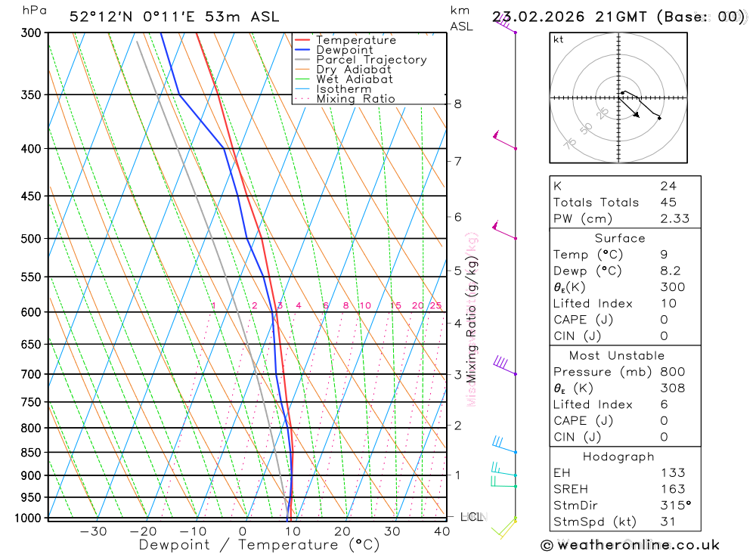Screen dimensions: 756x554
Task: Click the wind barb at 300 hPa
Action: tap(504, 23)
